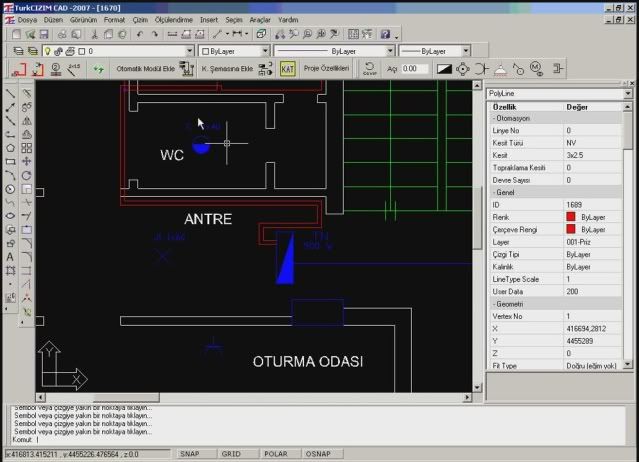Open the Araçlar menu

tap(260, 20)
